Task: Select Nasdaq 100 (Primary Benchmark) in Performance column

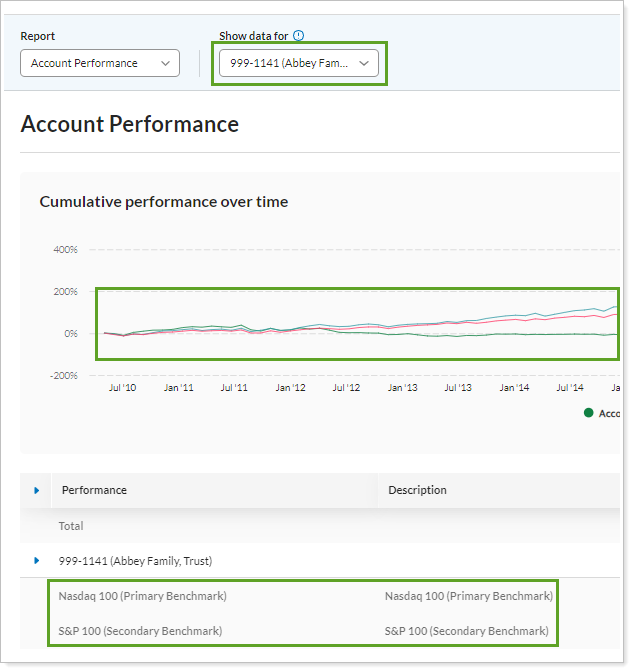Action: 143,596
